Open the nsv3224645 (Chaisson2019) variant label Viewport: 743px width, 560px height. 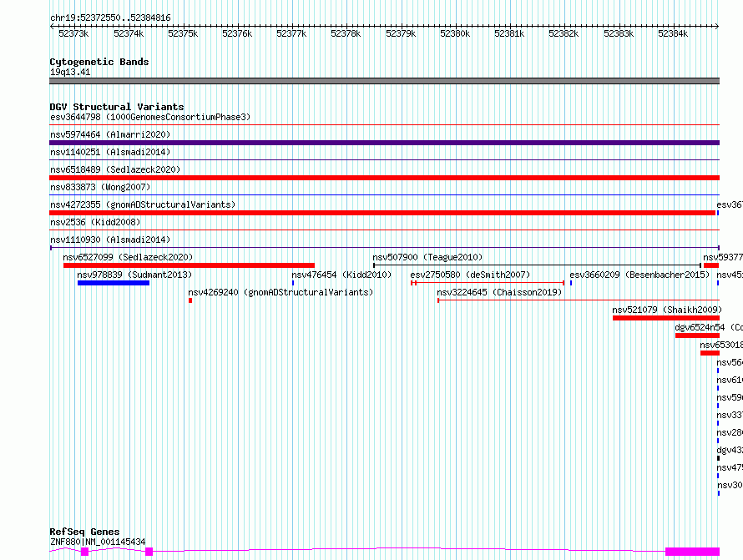(499, 292)
